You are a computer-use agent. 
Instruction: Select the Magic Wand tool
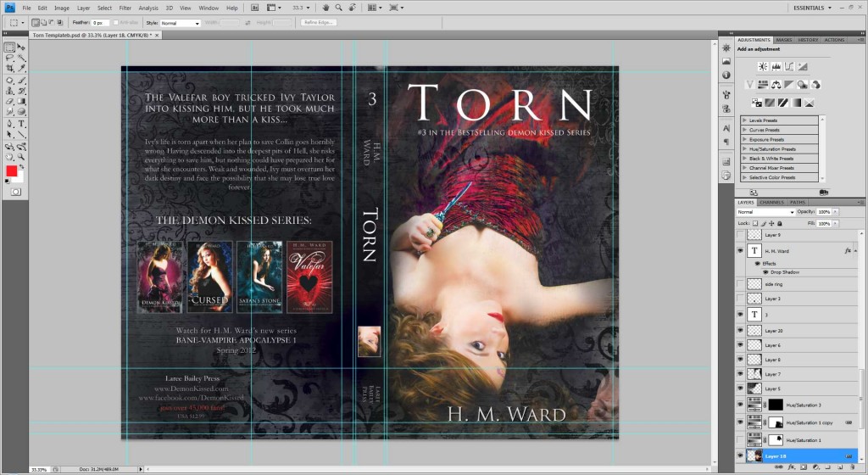[21, 59]
